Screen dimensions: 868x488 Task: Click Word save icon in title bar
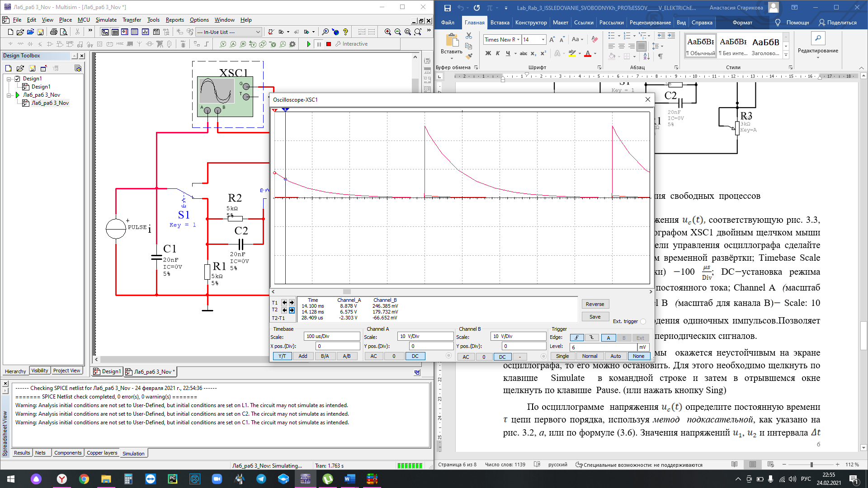[x=447, y=8]
